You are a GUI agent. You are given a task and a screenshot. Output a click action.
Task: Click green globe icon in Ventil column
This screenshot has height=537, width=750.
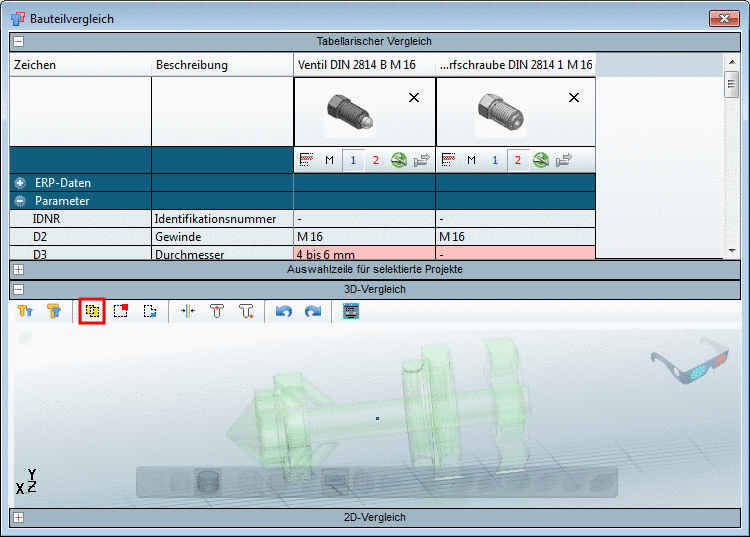399,160
